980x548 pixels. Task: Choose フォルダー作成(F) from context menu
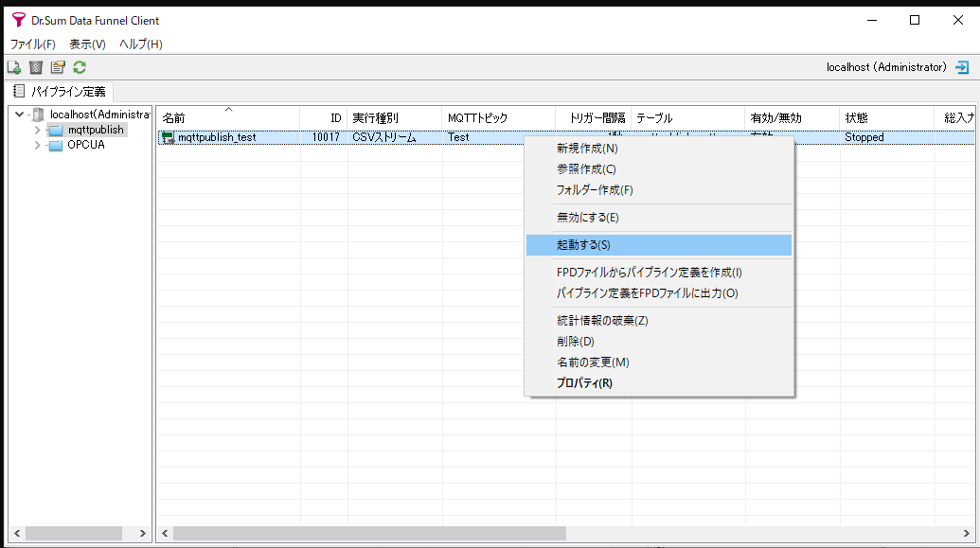tap(659, 190)
